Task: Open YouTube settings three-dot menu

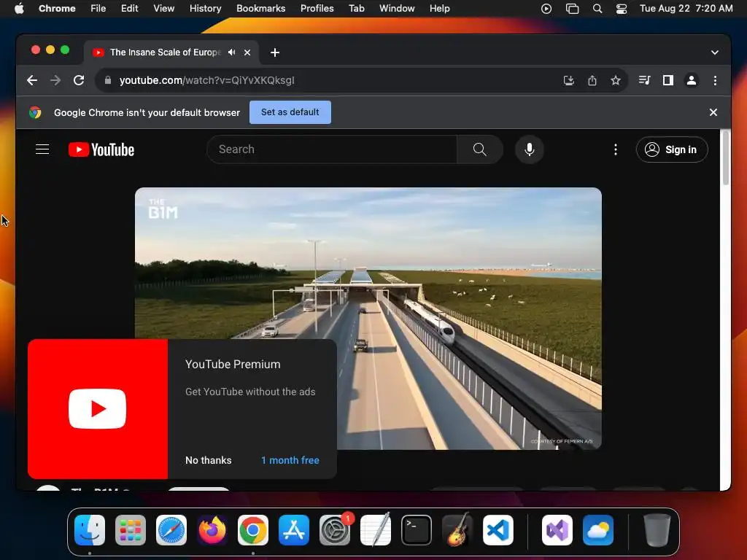Action: pyautogui.click(x=616, y=149)
